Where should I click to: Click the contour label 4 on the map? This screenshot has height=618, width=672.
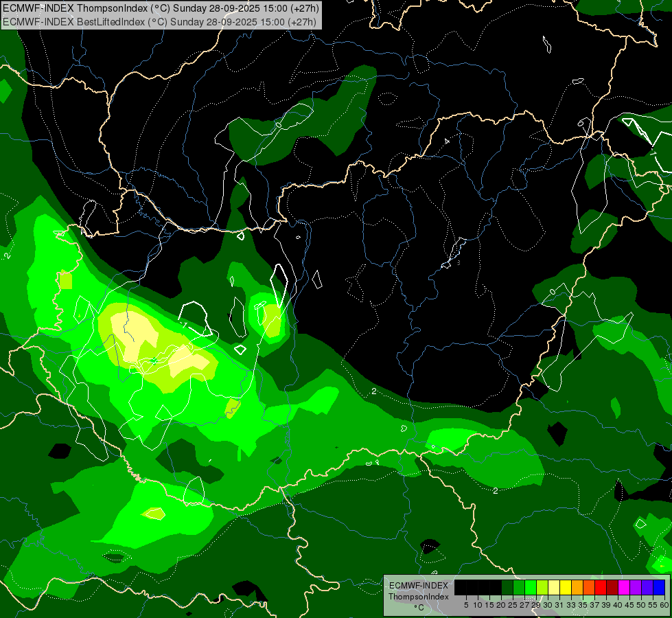point(447,141)
